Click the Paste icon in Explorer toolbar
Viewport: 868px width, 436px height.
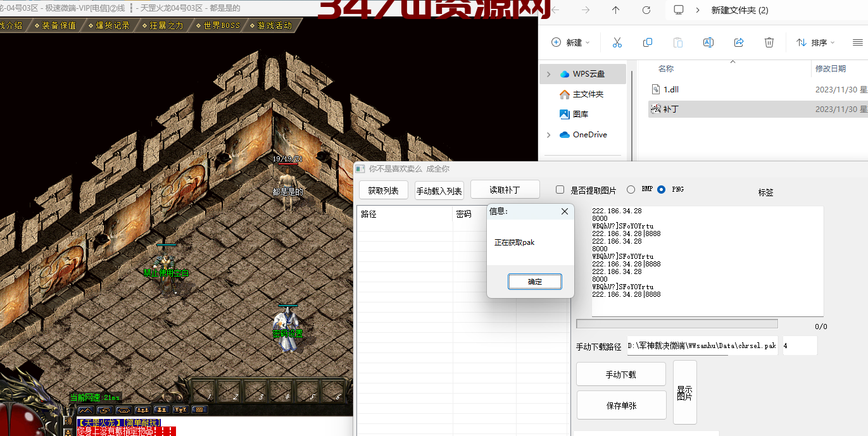point(677,42)
